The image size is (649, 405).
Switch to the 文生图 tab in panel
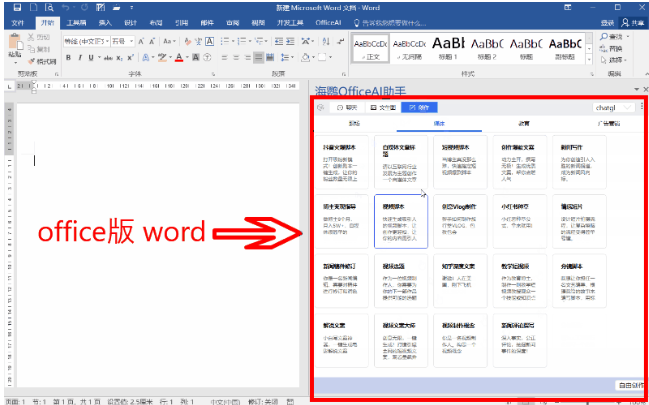click(x=383, y=108)
